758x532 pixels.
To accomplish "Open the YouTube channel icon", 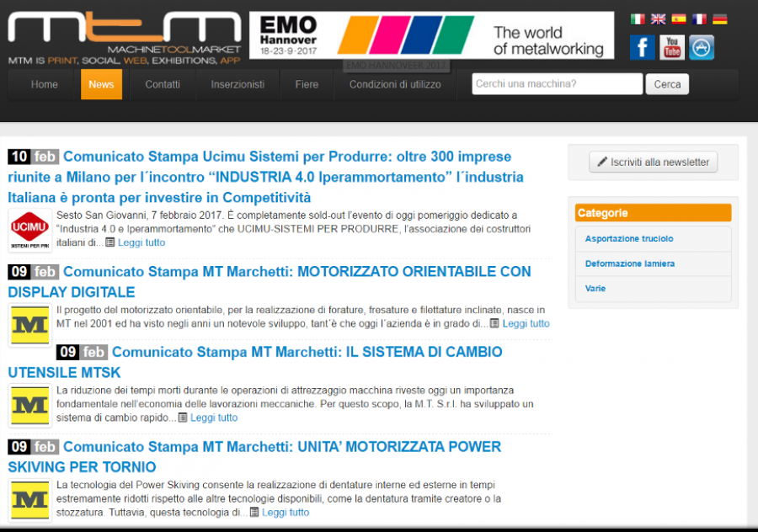I will click(x=672, y=47).
